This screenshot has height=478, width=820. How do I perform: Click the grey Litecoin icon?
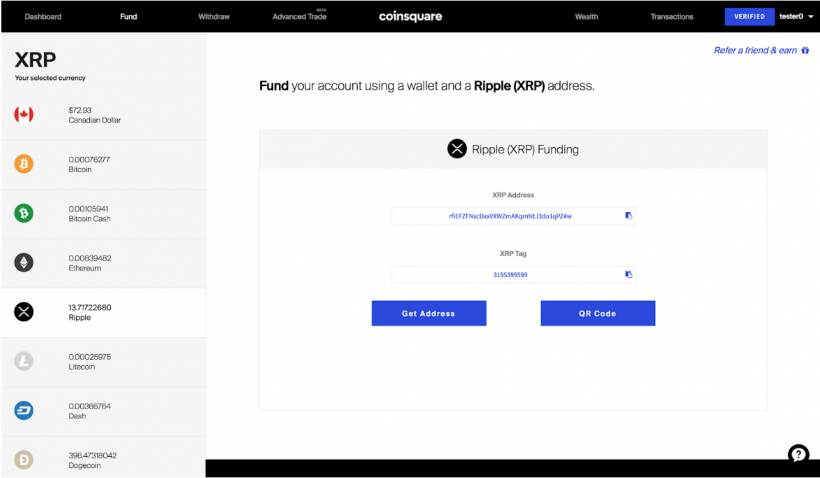point(24,361)
